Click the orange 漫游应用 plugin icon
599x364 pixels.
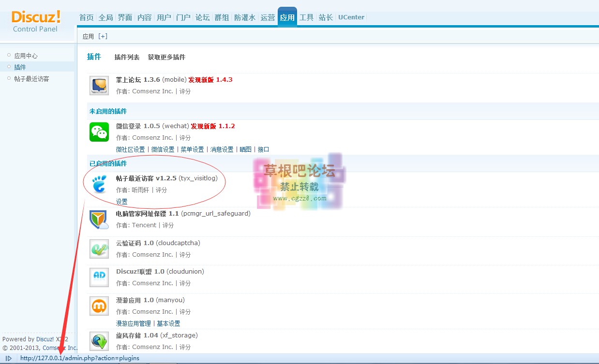click(x=99, y=306)
